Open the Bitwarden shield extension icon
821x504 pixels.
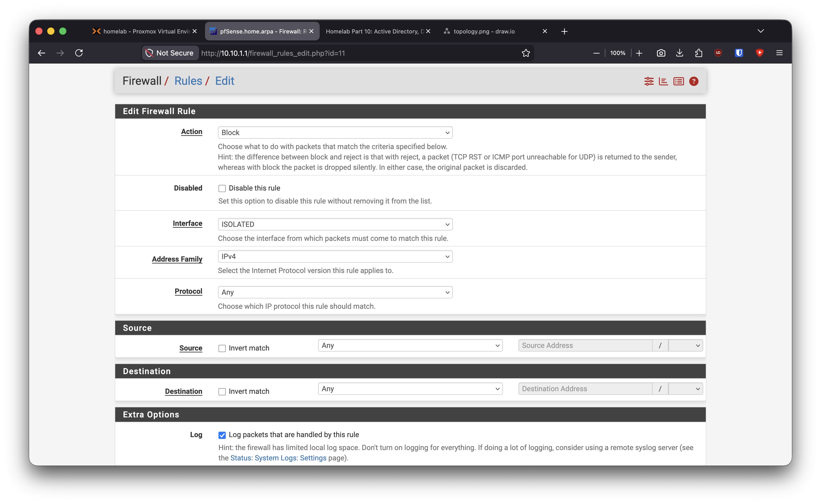point(738,53)
